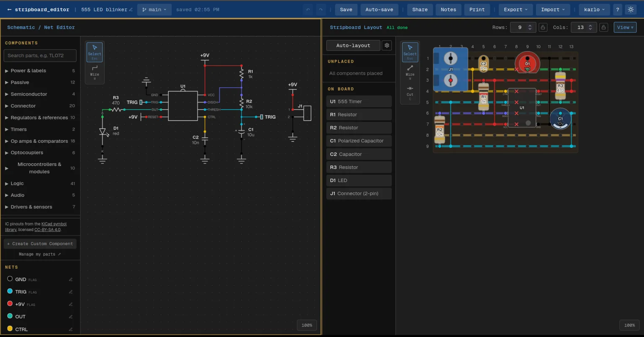
Task: Click the Redo arrow in the top bar
Action: 321,10
